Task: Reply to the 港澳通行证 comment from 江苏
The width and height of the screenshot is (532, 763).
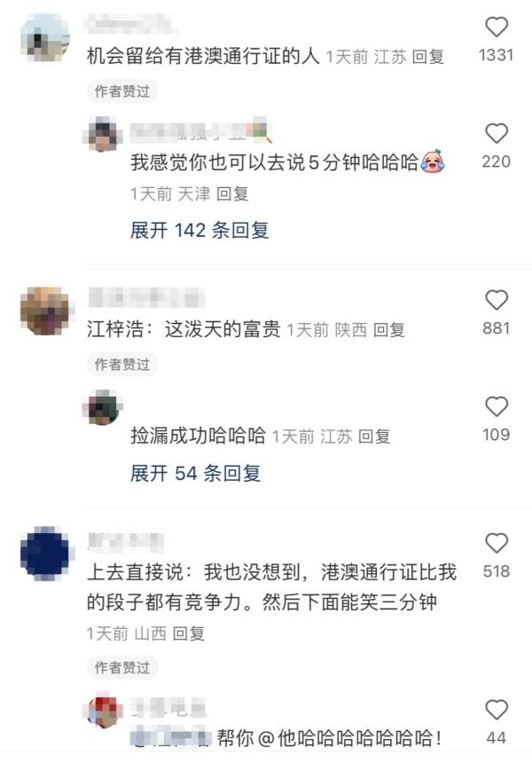Action: coord(428,57)
